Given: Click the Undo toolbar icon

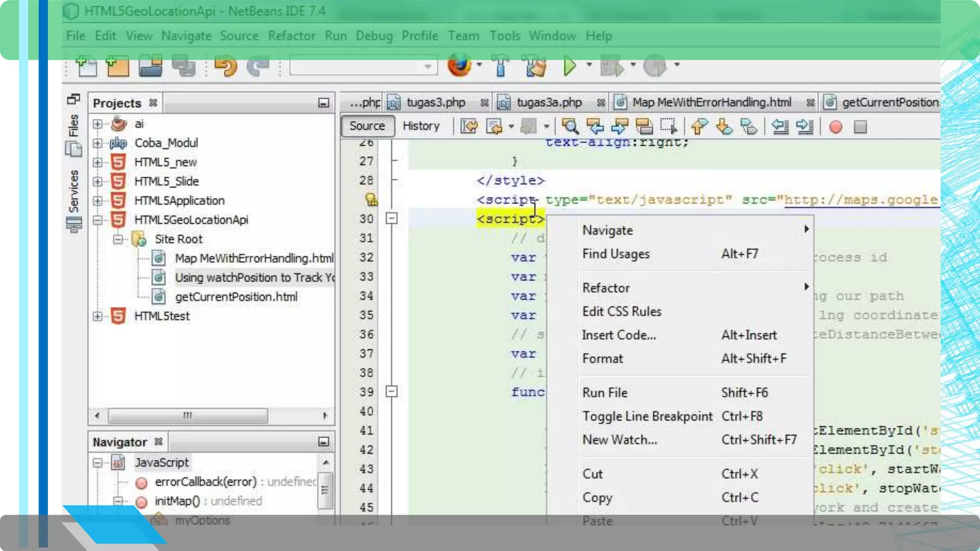Looking at the screenshot, I should click(225, 66).
